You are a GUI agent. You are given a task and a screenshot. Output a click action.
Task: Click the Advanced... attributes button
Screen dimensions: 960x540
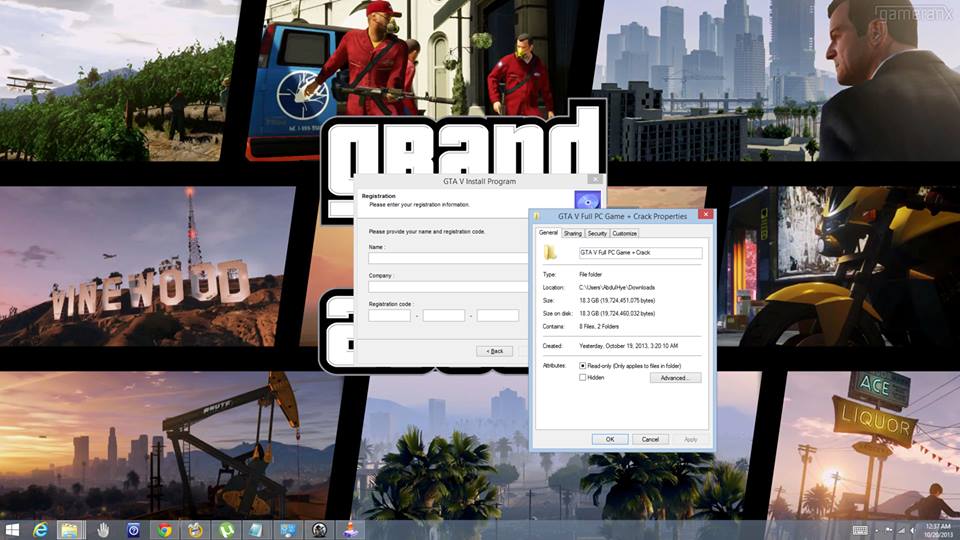[x=675, y=378]
